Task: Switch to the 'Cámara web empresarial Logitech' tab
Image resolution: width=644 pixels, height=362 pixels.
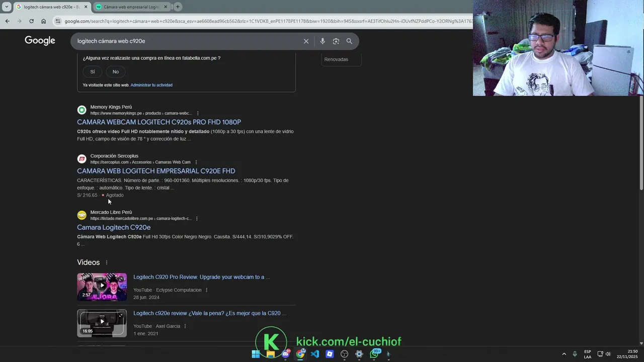Action: click(132, 7)
